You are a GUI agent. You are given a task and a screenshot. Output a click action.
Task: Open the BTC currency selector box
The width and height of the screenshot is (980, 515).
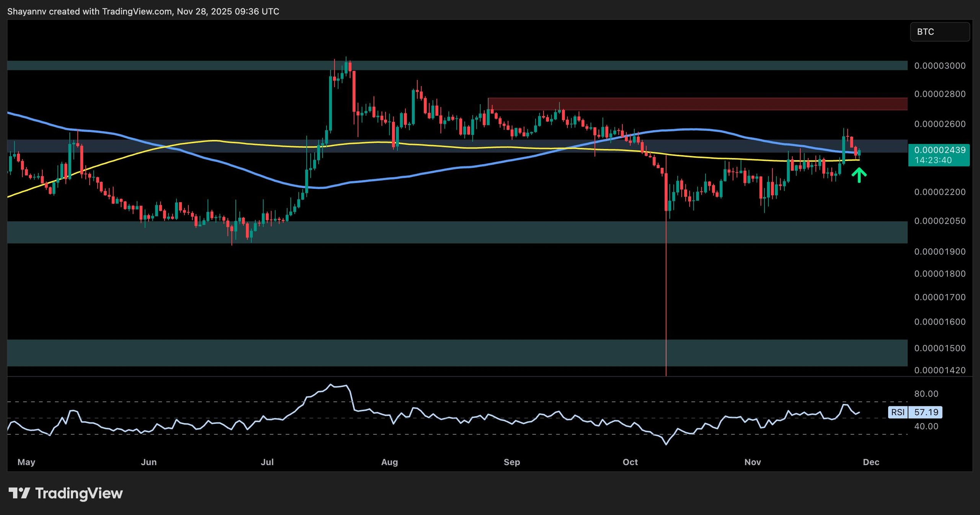(939, 32)
